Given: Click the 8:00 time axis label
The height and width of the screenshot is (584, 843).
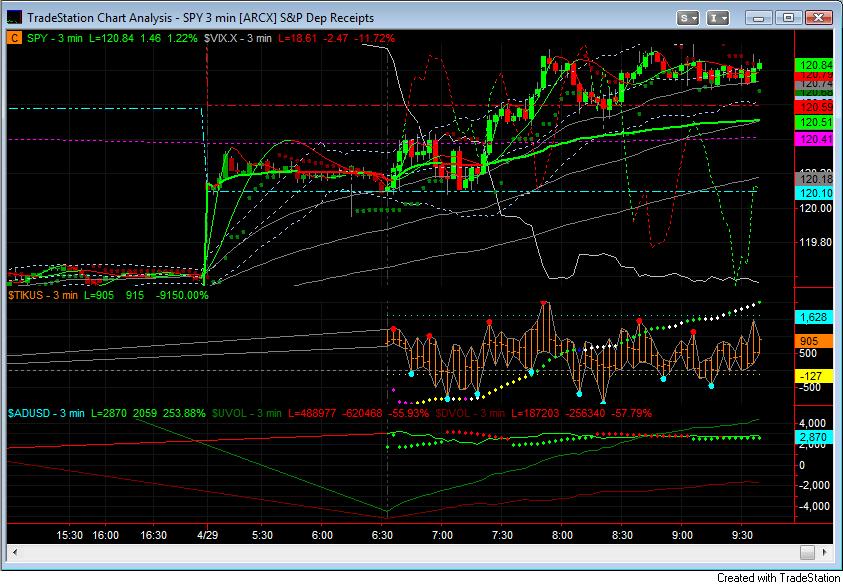Looking at the screenshot, I should (561, 536).
